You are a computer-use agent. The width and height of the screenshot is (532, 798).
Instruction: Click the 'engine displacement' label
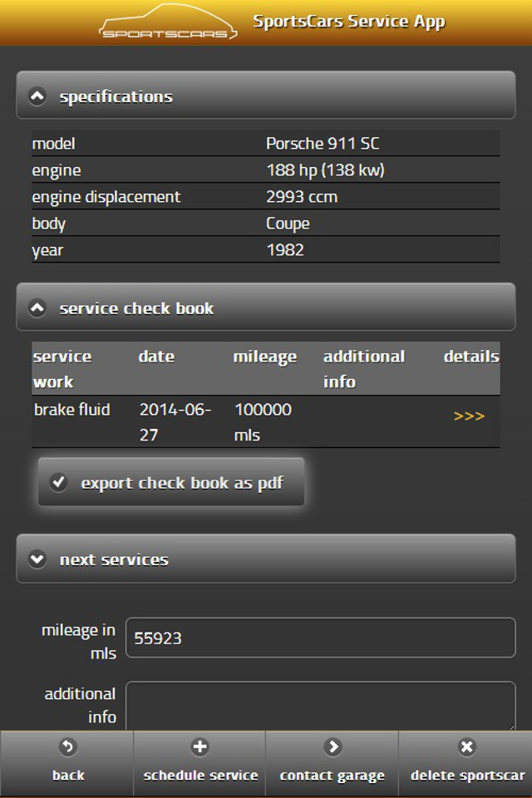click(x=106, y=197)
